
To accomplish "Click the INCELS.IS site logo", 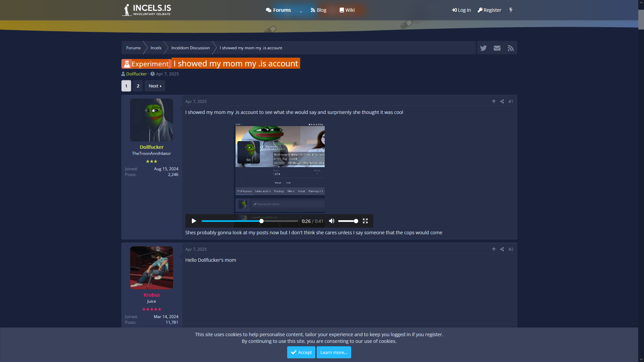I will tap(147, 10).
